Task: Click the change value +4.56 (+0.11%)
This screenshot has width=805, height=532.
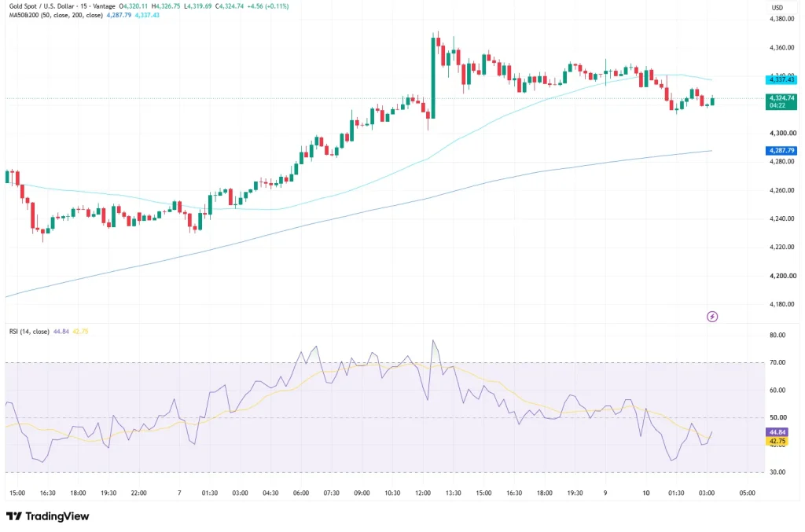Action: click(x=267, y=6)
